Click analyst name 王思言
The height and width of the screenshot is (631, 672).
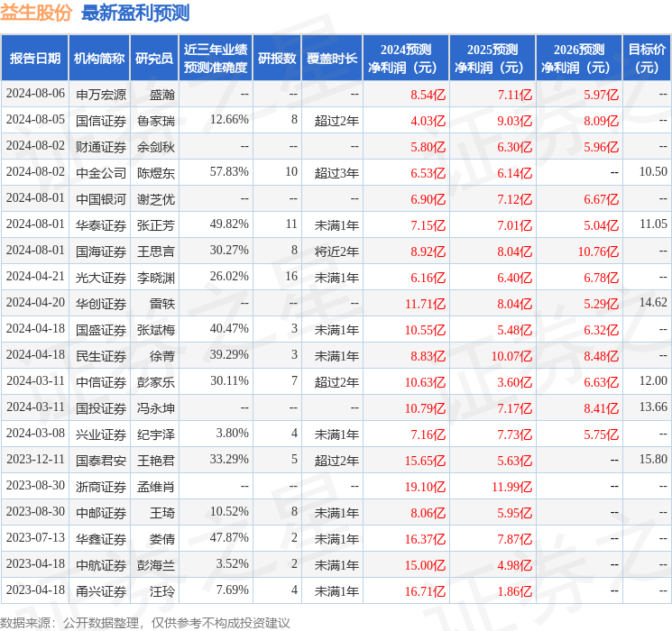(155, 251)
